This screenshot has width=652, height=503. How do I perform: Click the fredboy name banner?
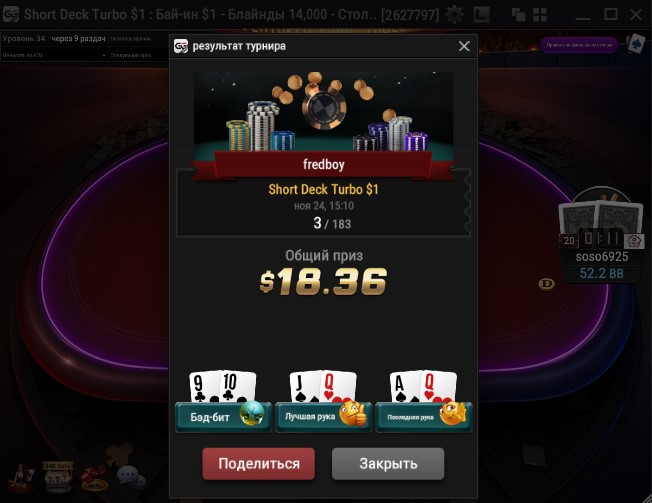tap(324, 165)
